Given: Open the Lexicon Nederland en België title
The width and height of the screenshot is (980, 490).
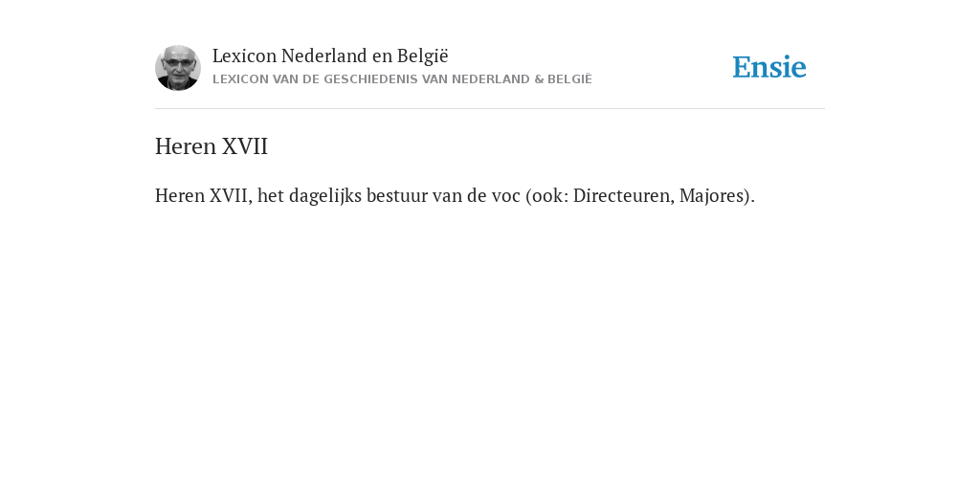Looking at the screenshot, I should pos(330,56).
